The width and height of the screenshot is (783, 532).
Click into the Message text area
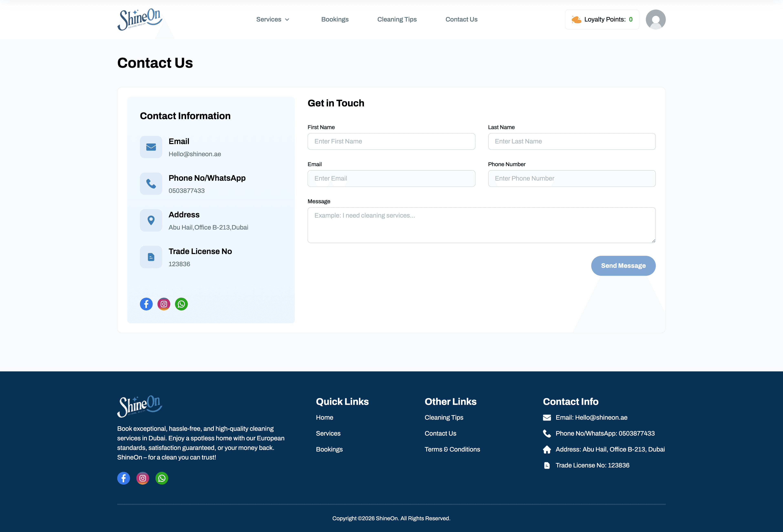coord(481,225)
